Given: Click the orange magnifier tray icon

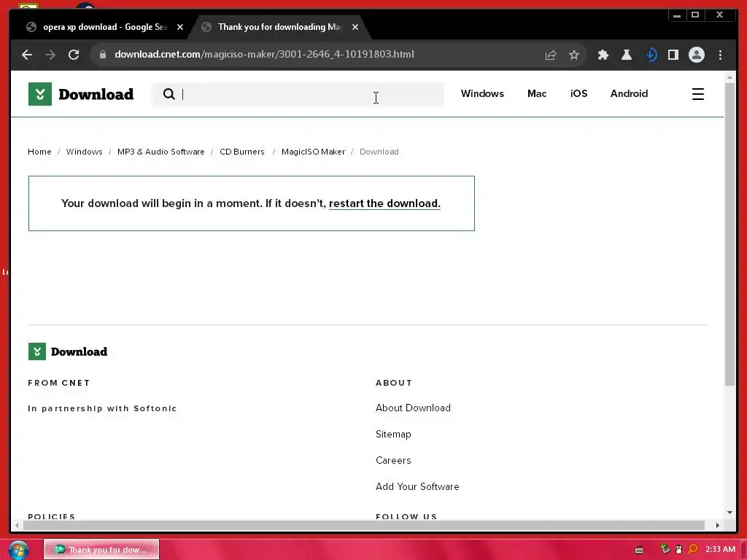Looking at the screenshot, I should [693, 550].
